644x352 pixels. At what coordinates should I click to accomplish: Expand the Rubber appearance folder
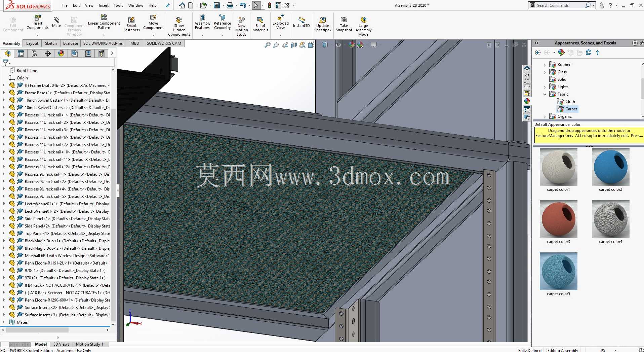tap(545, 65)
